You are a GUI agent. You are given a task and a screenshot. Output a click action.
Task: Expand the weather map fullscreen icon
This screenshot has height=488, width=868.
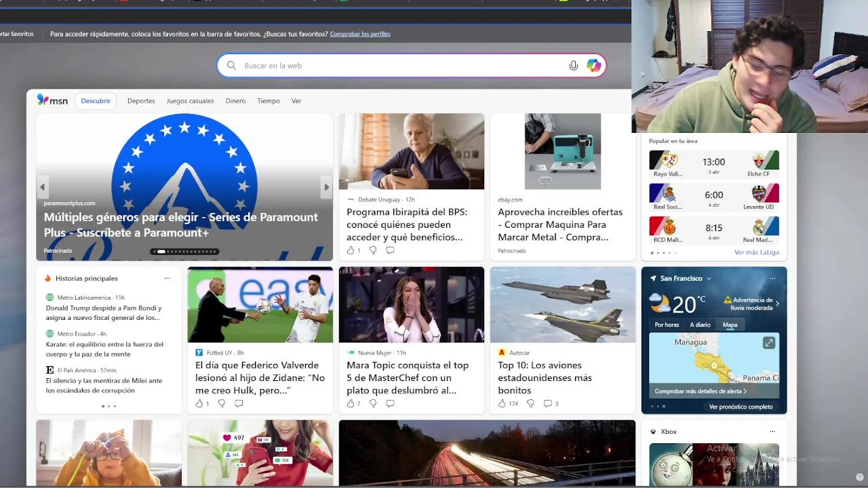(x=769, y=343)
